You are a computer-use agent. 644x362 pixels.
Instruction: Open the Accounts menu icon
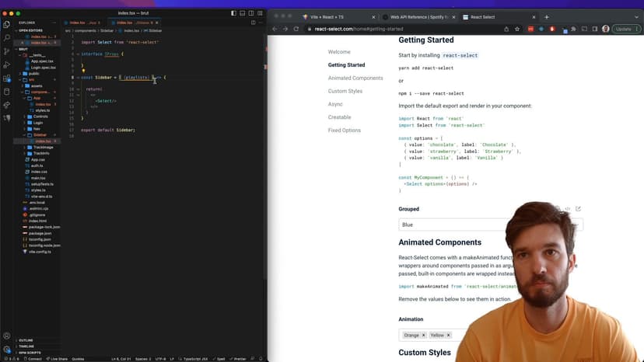click(x=7, y=336)
